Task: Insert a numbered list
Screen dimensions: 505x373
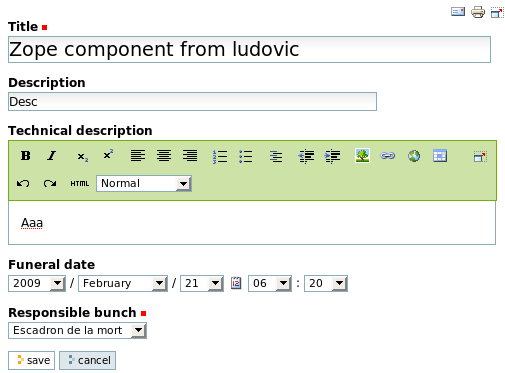Action: (x=220, y=156)
